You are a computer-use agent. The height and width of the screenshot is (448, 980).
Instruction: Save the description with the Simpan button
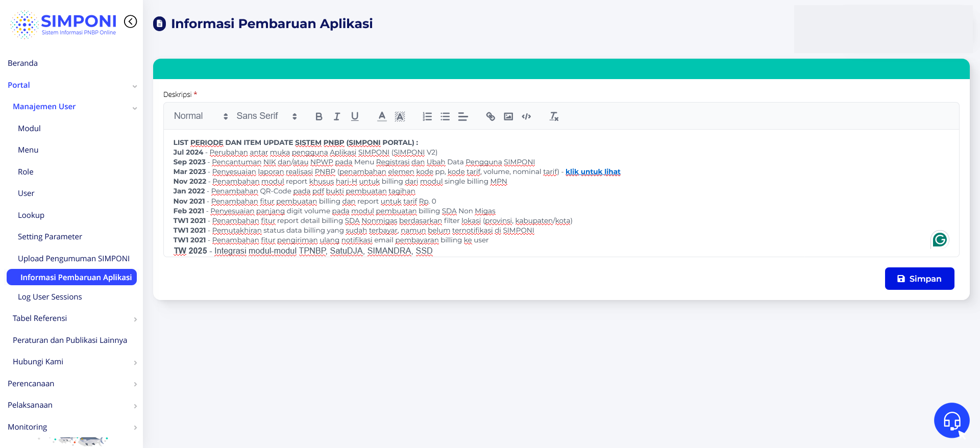pyautogui.click(x=919, y=279)
